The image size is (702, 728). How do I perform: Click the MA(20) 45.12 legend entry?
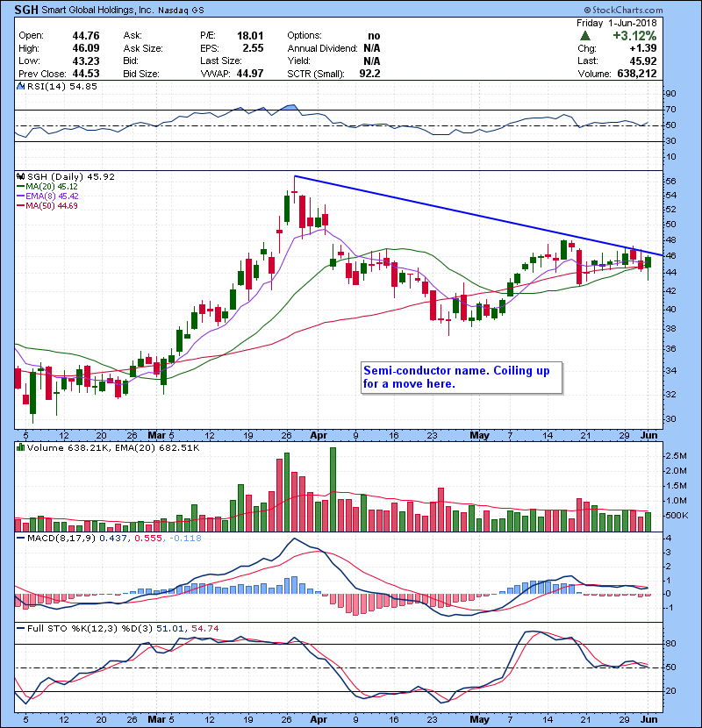(47, 186)
